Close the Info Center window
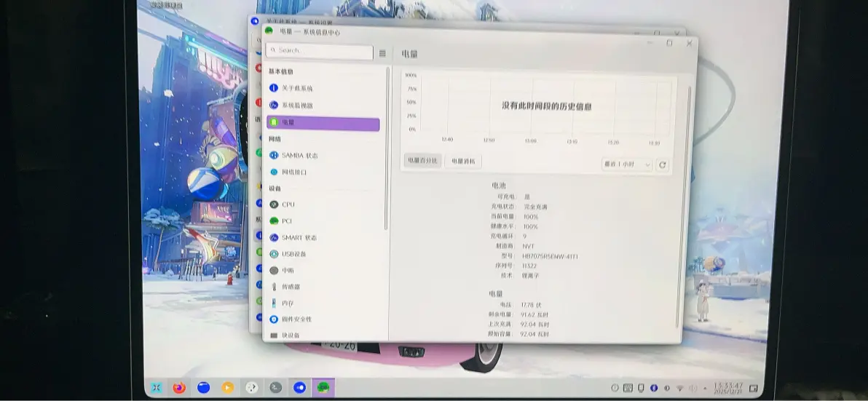Viewport: 868px width, 401px height. (689, 43)
